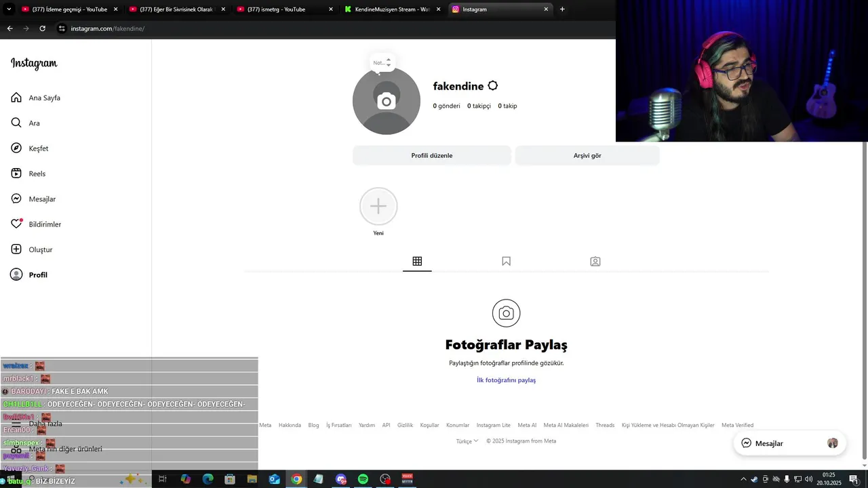View 0 takipçi followers count
Viewport: 868px width, 488px height.
pyautogui.click(x=479, y=106)
